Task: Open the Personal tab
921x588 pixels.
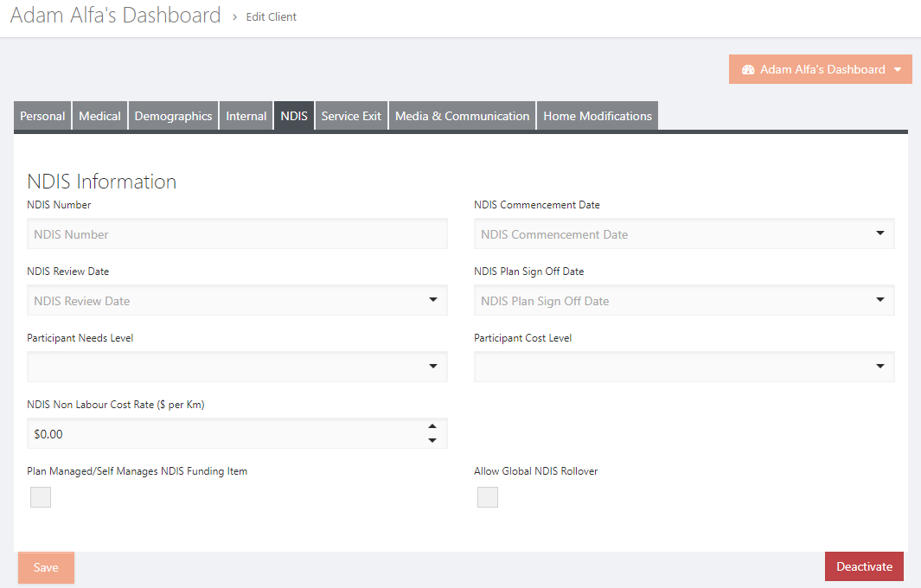Action: pos(42,116)
